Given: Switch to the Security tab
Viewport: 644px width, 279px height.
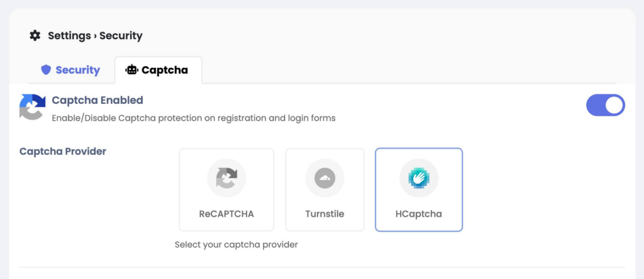Looking at the screenshot, I should coord(70,70).
